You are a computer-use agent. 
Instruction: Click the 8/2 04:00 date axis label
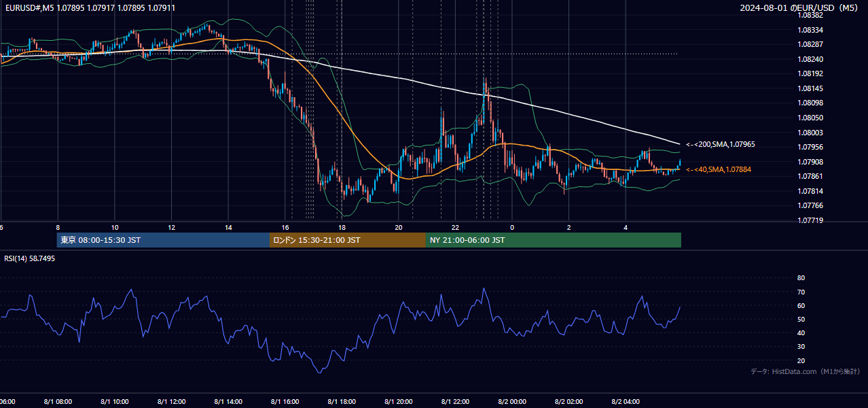(626, 401)
